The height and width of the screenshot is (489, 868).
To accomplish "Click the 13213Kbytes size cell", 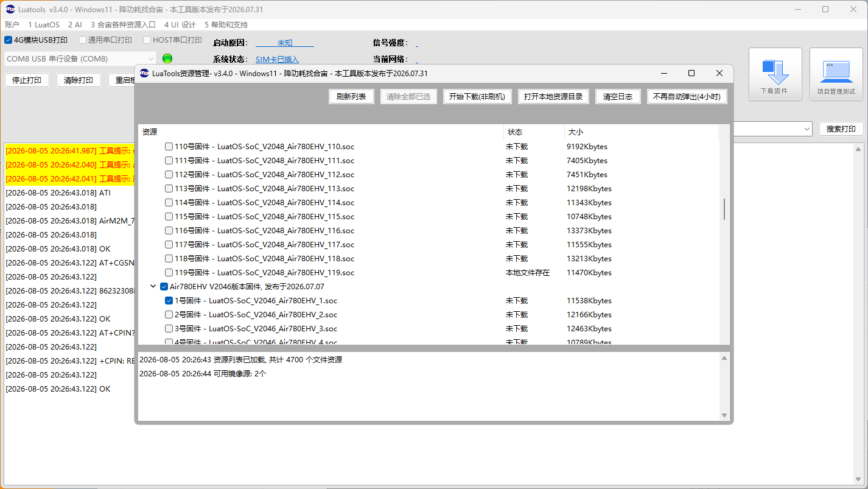I will click(x=589, y=259).
